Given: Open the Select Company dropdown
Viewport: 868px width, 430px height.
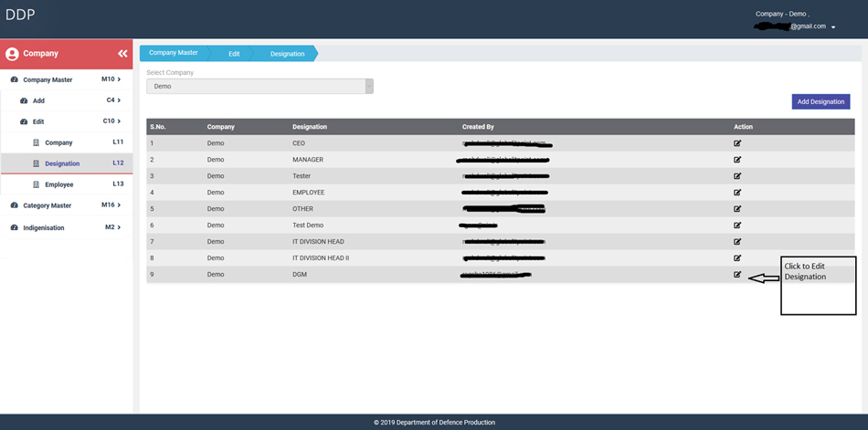Looking at the screenshot, I should [x=259, y=86].
